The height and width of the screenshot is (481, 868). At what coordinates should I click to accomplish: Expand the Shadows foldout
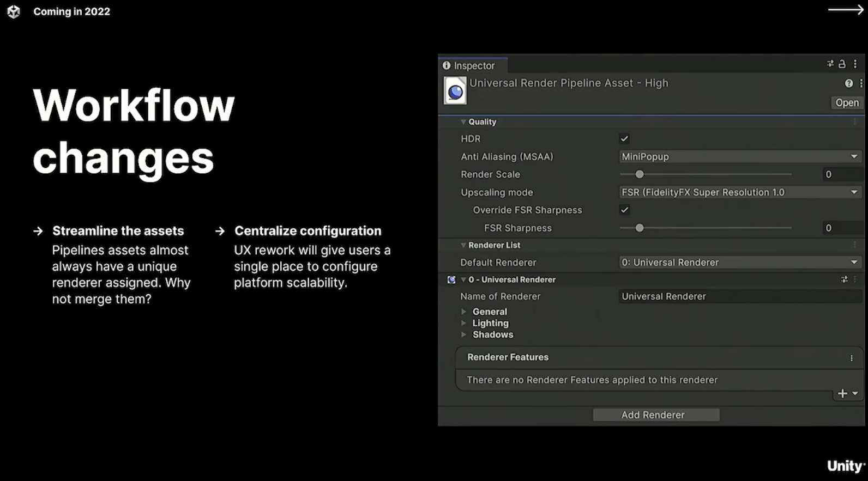pyautogui.click(x=463, y=334)
